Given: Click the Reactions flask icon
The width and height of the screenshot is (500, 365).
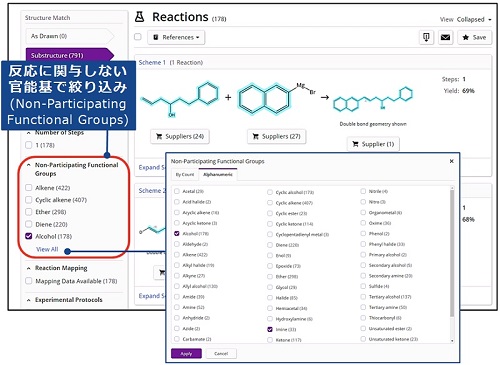Looking at the screenshot, I should tap(139, 17).
